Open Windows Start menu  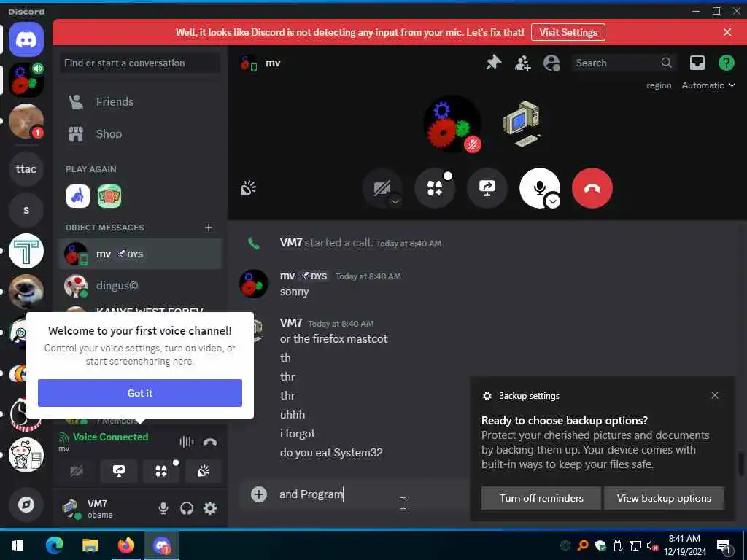18,545
